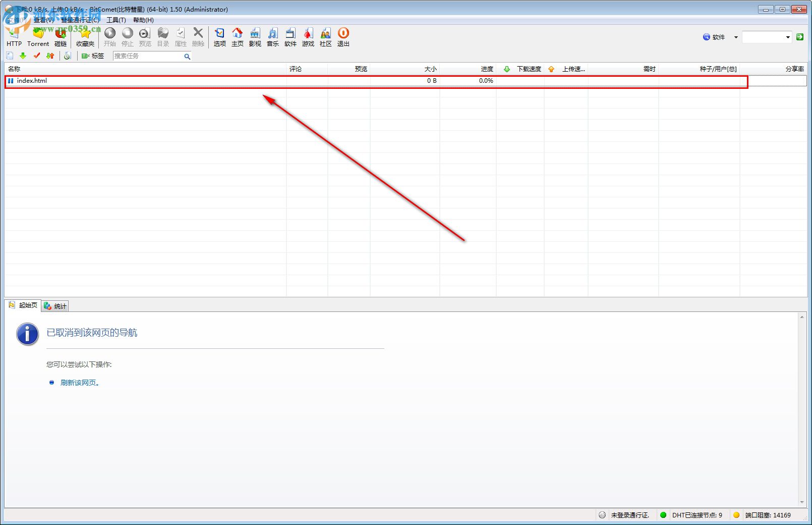The width and height of the screenshot is (812, 525).
Task: Click the search magnifier icon
Action: 187,57
